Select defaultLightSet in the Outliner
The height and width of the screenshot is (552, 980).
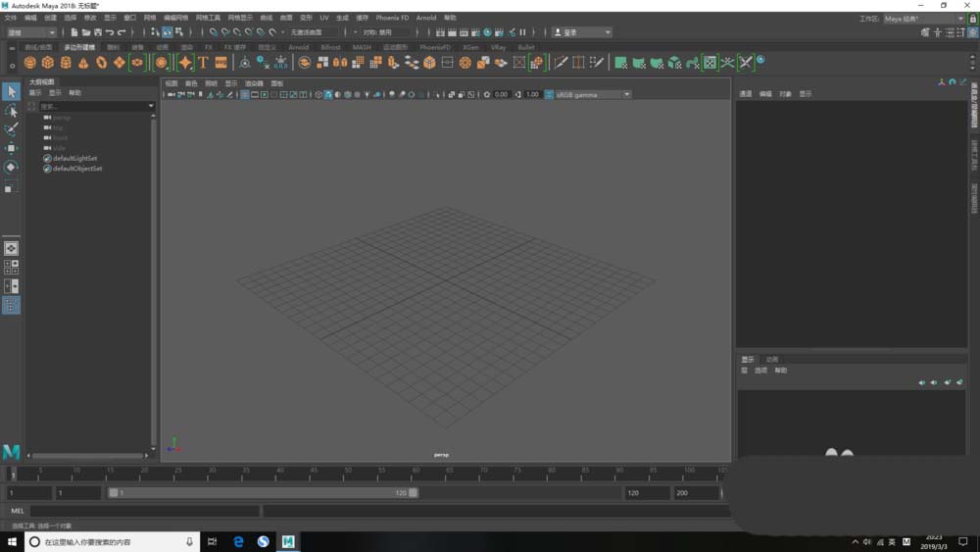tap(74, 158)
